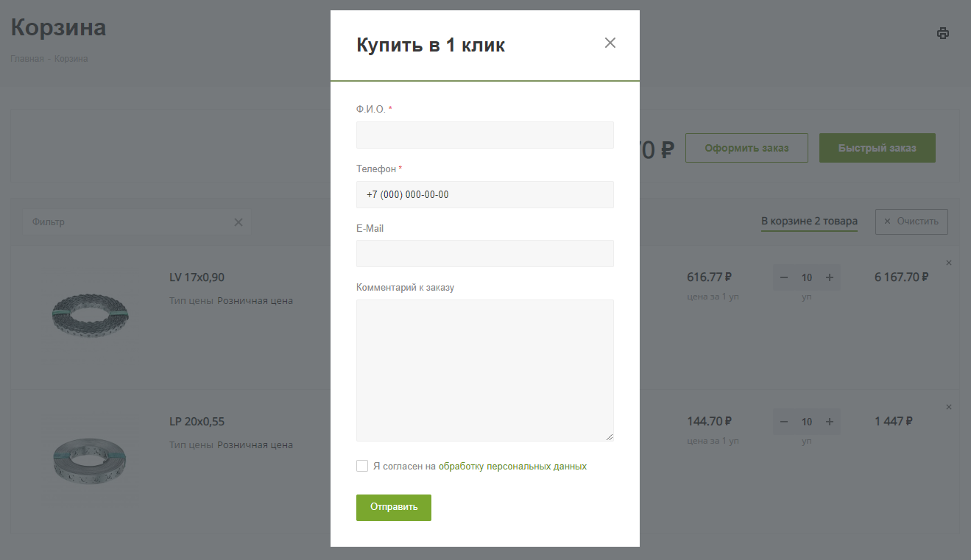Decrease quantity of LP 20x0,55
This screenshot has width=971, height=560.
tap(784, 422)
